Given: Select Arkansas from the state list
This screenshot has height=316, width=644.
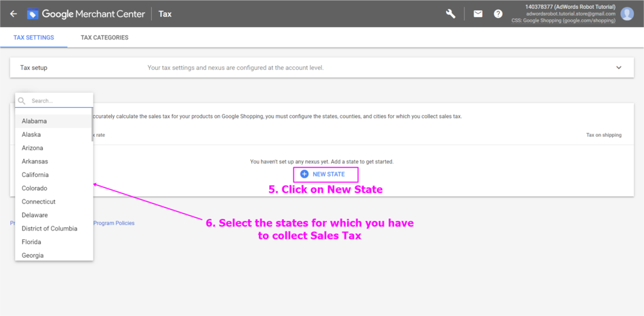Looking at the screenshot, I should pos(54,161).
